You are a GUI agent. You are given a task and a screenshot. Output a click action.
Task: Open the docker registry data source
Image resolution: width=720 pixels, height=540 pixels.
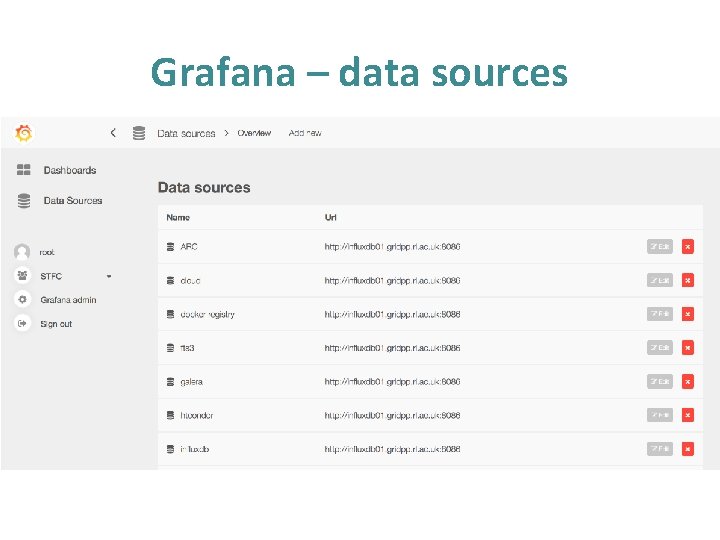pos(208,314)
